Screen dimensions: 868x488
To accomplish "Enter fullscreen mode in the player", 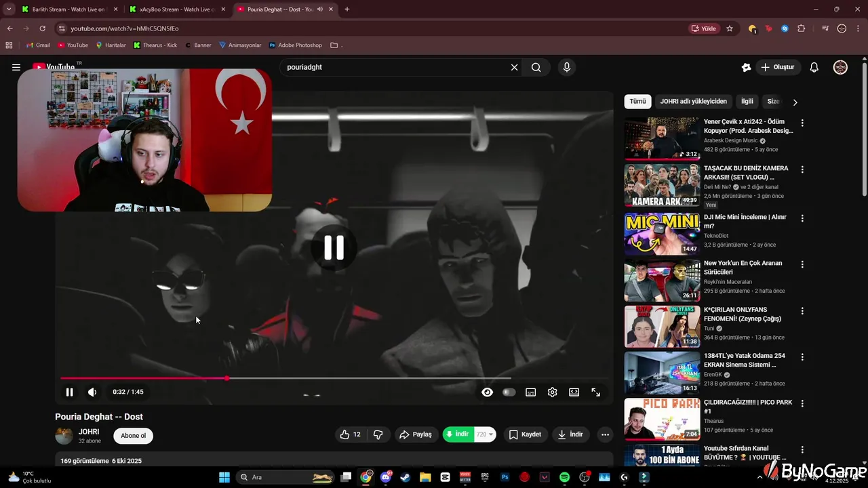I will (595, 392).
